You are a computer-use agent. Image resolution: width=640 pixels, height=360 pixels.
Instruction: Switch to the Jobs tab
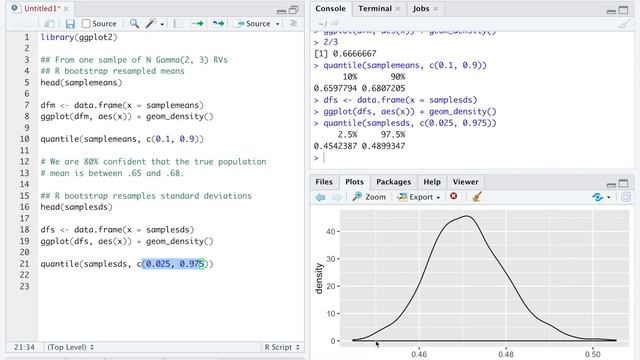tap(421, 9)
